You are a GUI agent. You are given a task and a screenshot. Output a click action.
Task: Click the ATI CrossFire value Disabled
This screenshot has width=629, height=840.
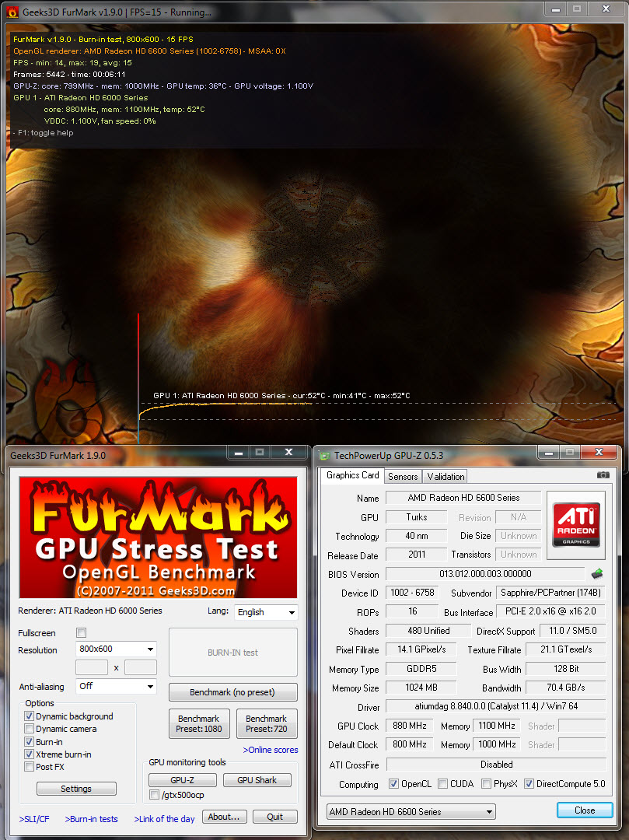pos(496,765)
